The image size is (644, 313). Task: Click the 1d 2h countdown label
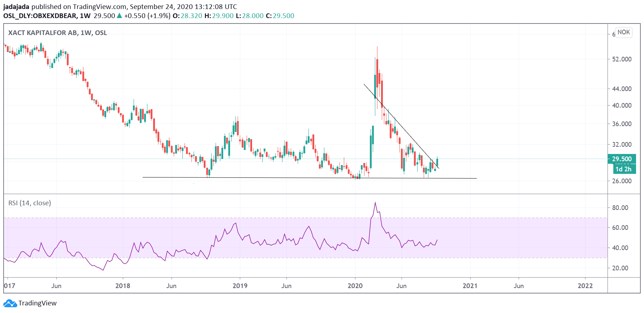[623, 169]
